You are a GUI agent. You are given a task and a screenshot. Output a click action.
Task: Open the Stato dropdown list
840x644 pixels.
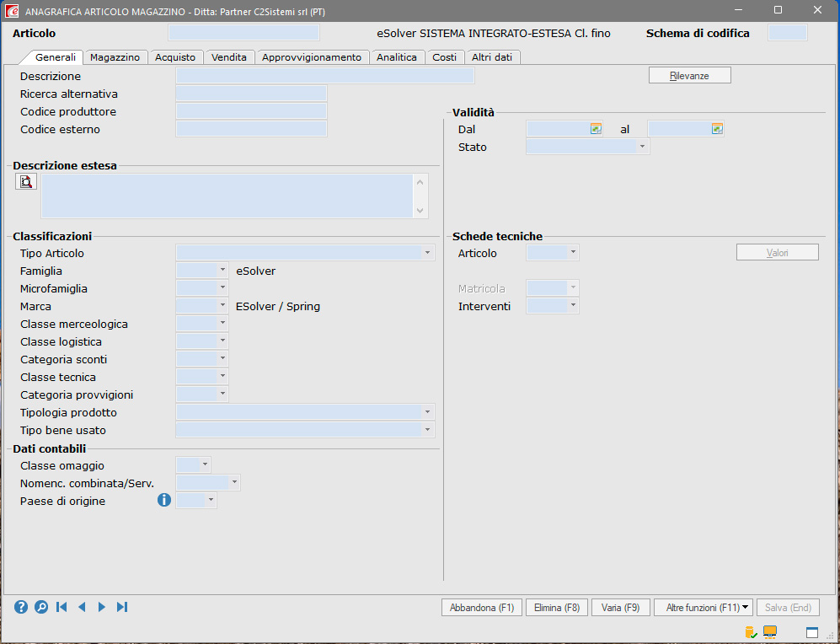coord(643,147)
